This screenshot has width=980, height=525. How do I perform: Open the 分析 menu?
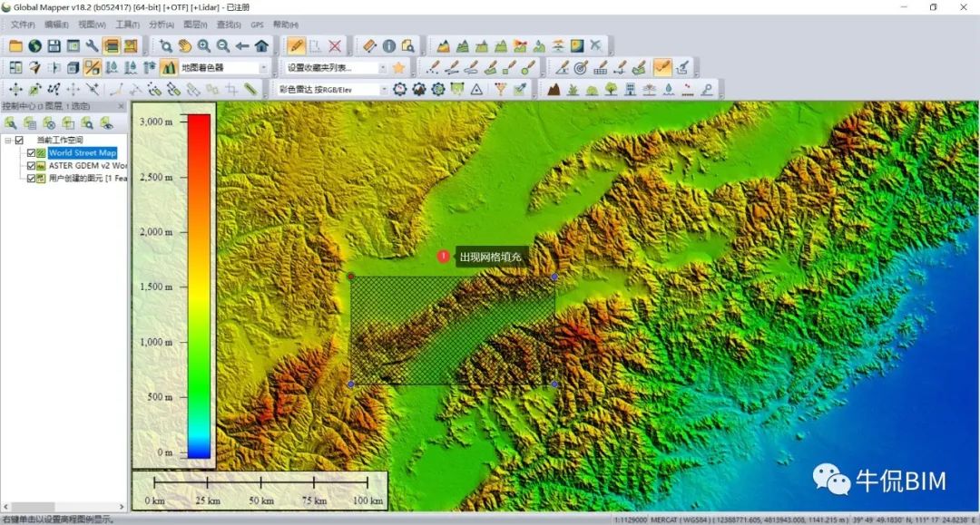pyautogui.click(x=161, y=24)
